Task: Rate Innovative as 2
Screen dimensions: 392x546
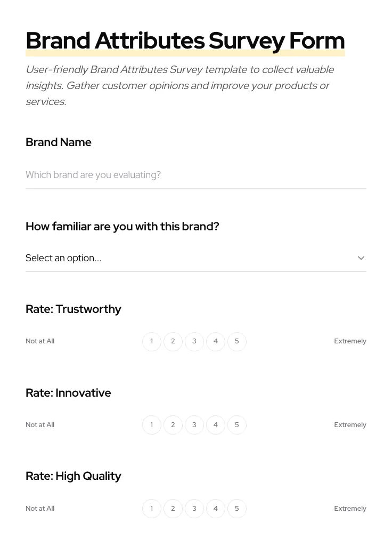Action: point(173,425)
